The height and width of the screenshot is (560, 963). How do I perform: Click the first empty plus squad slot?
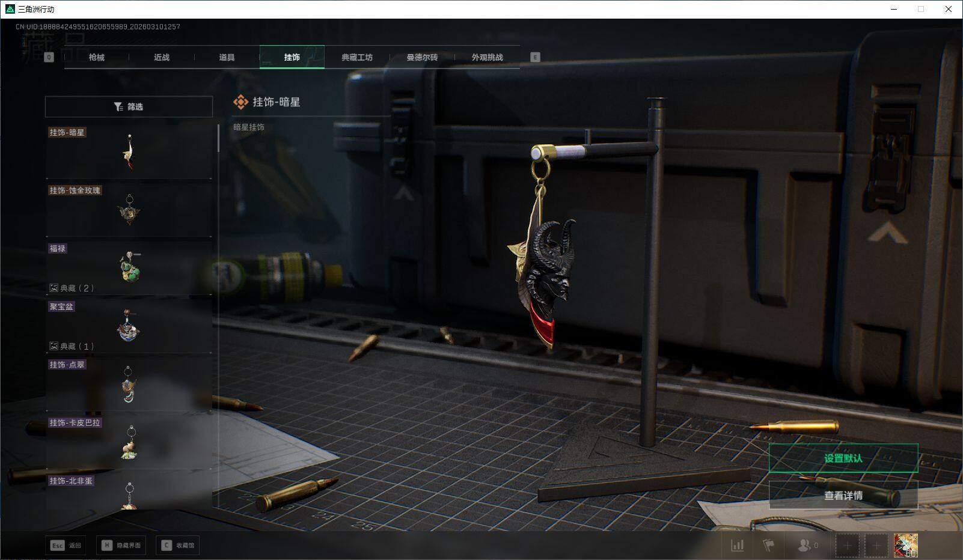[x=847, y=546]
